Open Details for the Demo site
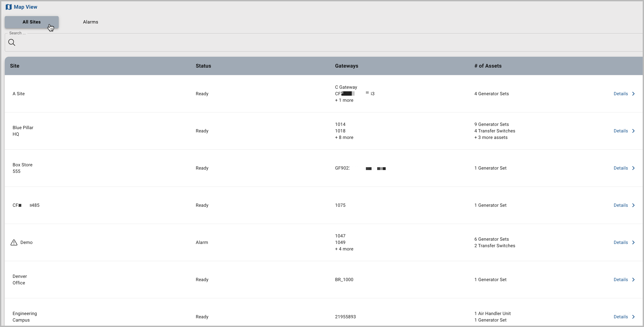The width and height of the screenshot is (644, 327). pyautogui.click(x=621, y=242)
